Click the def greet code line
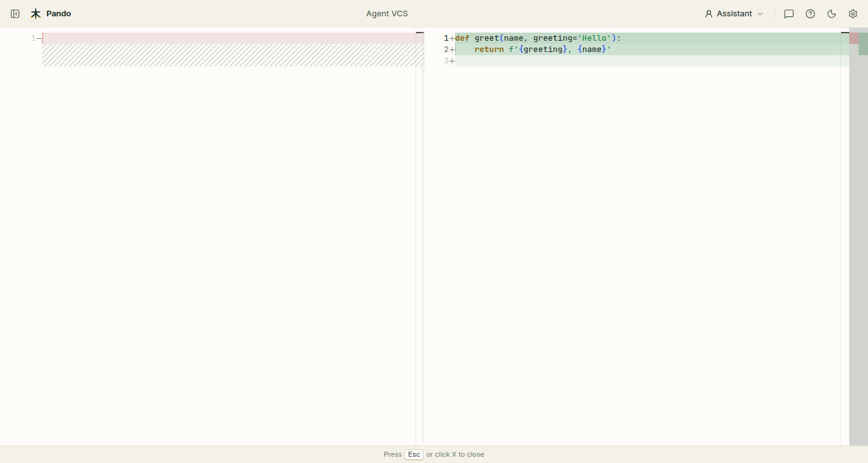868x463 pixels. (x=652, y=38)
